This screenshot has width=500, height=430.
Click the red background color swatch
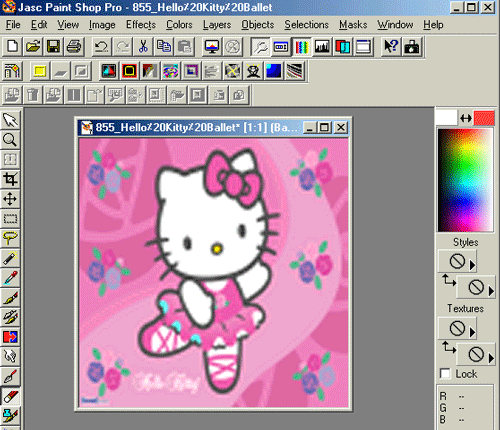click(x=484, y=118)
